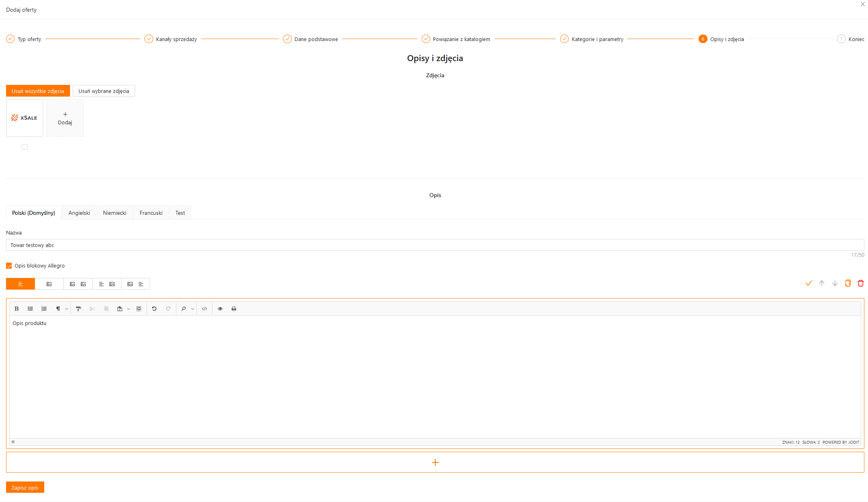The image size is (868, 502).
Task: Duplicate block with orange copy icon
Action: coord(847,283)
